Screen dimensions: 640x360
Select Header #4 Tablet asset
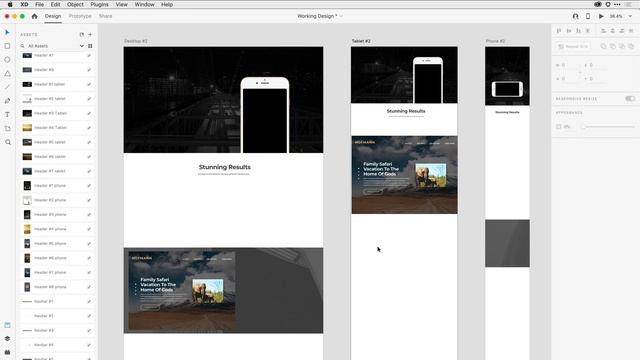pos(56,128)
